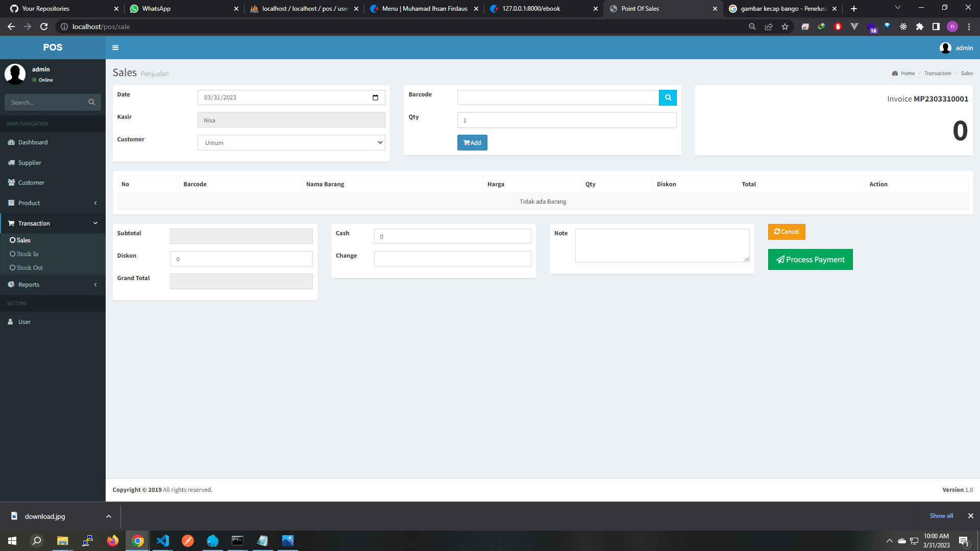Collapse the Transaction menu in sidebar
Image resolution: width=980 pixels, height=551 pixels.
click(53, 223)
